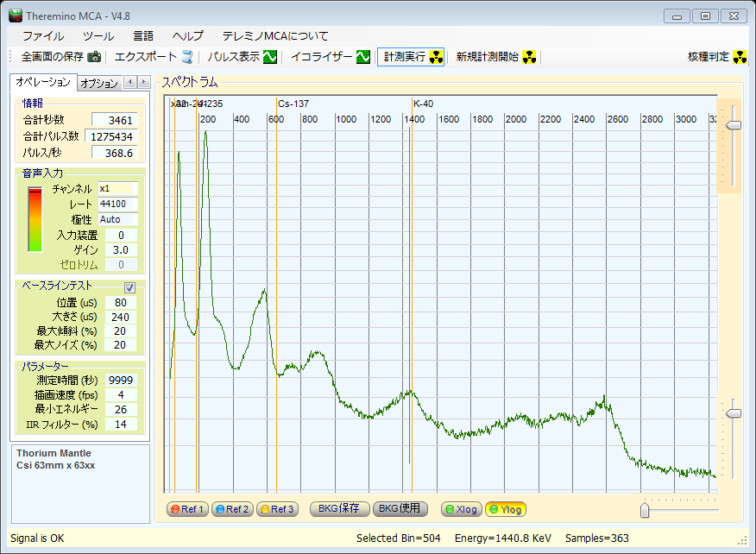Click the camera icon beside 全画面の保存
Image resolution: width=756 pixels, height=554 pixels.
95,57
